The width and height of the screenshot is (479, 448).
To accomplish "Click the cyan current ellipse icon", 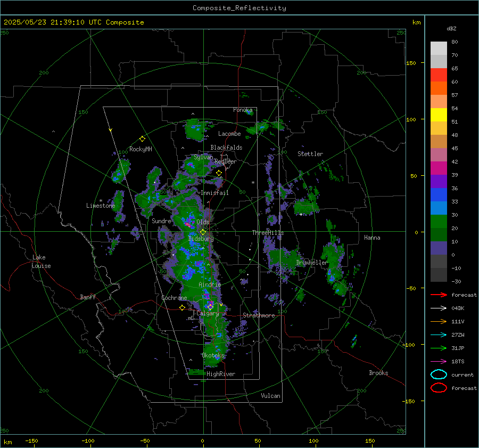I will [439, 374].
